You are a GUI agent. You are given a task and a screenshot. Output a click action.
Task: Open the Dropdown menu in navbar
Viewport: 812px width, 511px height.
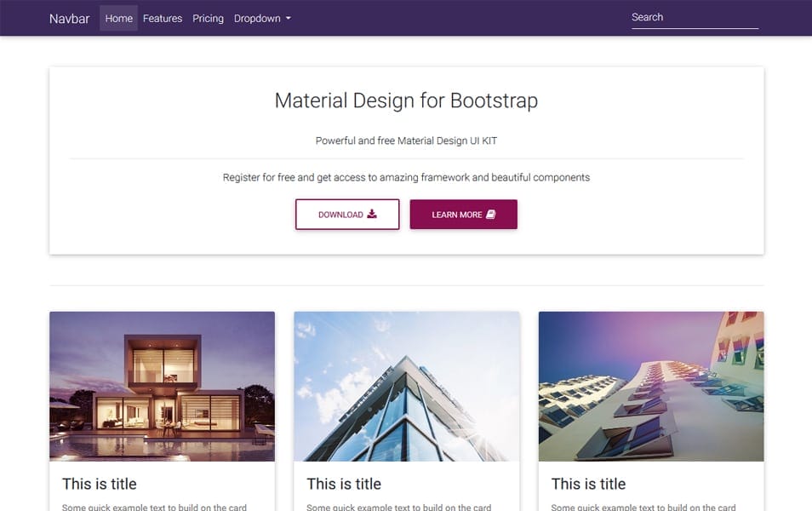(x=261, y=18)
